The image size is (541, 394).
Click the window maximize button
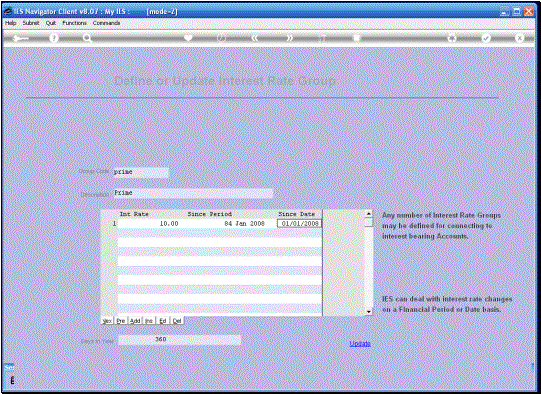click(517, 12)
